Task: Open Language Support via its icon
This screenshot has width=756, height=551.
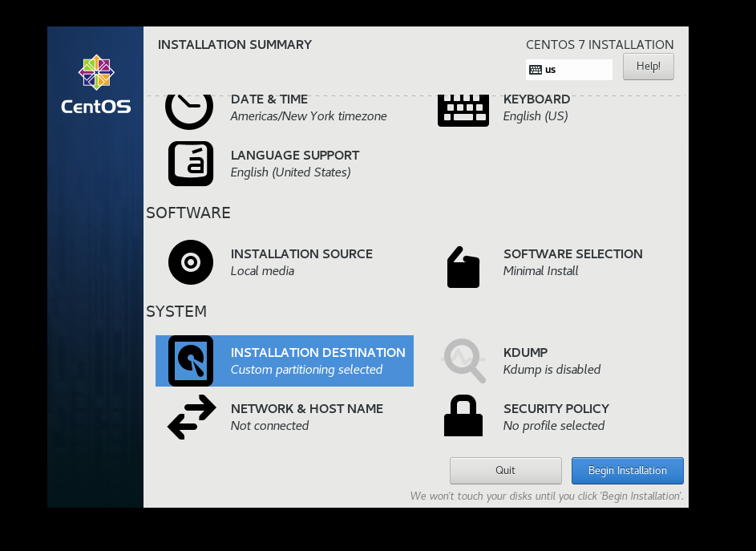Action: pos(191,164)
